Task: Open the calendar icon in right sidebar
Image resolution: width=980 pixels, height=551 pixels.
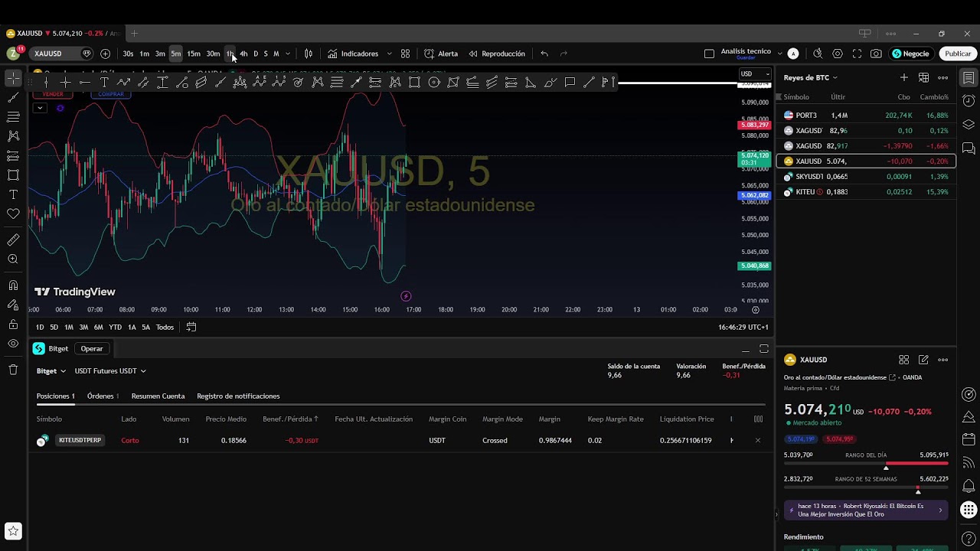Action: [x=969, y=439]
